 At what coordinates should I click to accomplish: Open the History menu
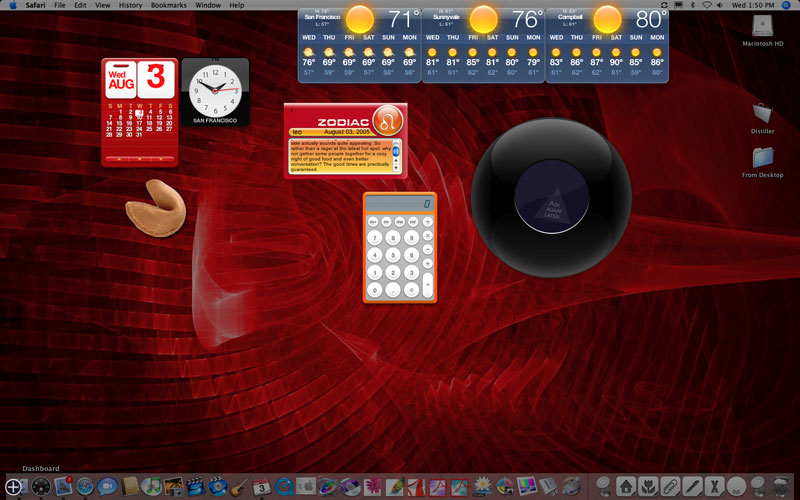[x=130, y=5]
